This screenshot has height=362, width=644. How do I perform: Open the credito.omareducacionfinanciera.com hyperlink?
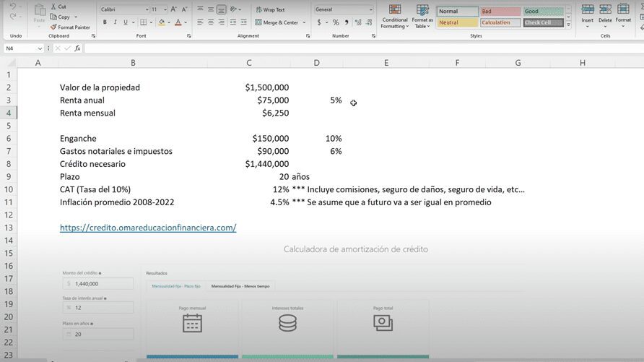(148, 228)
